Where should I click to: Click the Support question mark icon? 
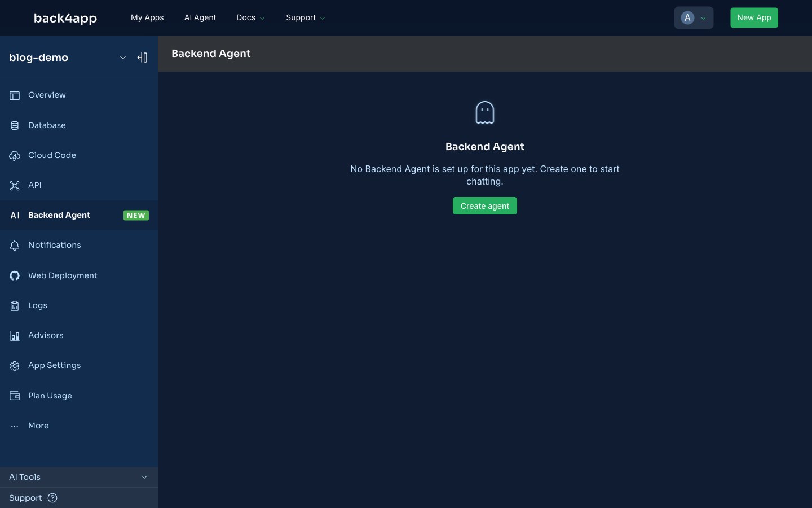point(52,498)
